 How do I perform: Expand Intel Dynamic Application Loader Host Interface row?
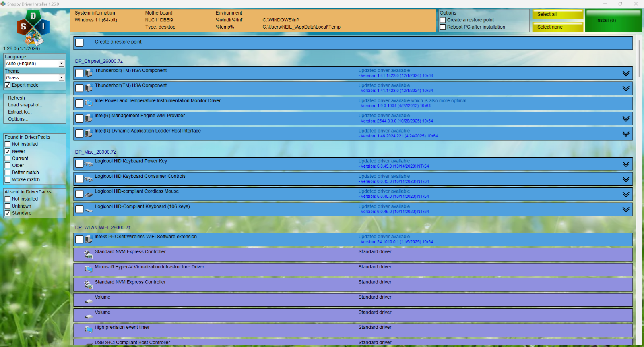(x=626, y=134)
